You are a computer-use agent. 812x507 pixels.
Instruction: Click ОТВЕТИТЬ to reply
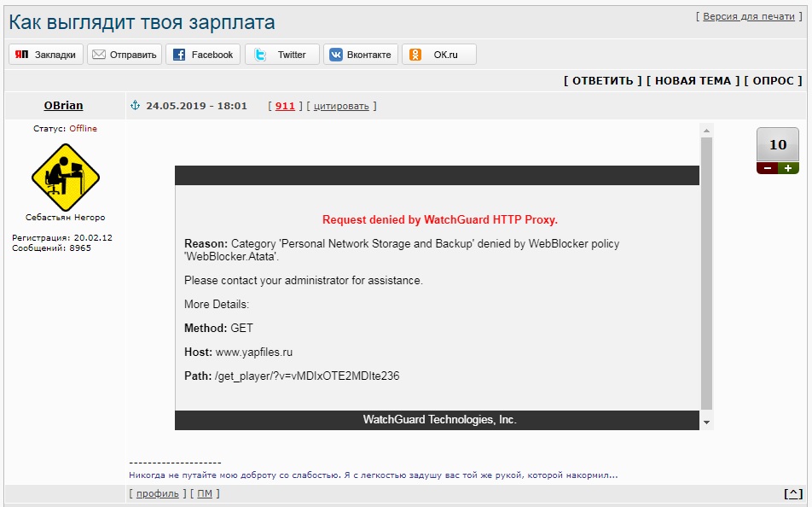click(x=602, y=81)
